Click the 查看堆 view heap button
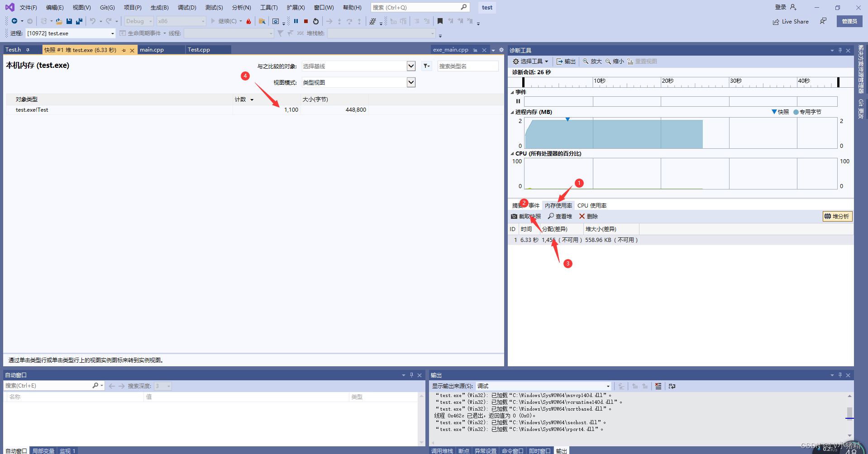This screenshot has height=454, width=868. [x=560, y=216]
